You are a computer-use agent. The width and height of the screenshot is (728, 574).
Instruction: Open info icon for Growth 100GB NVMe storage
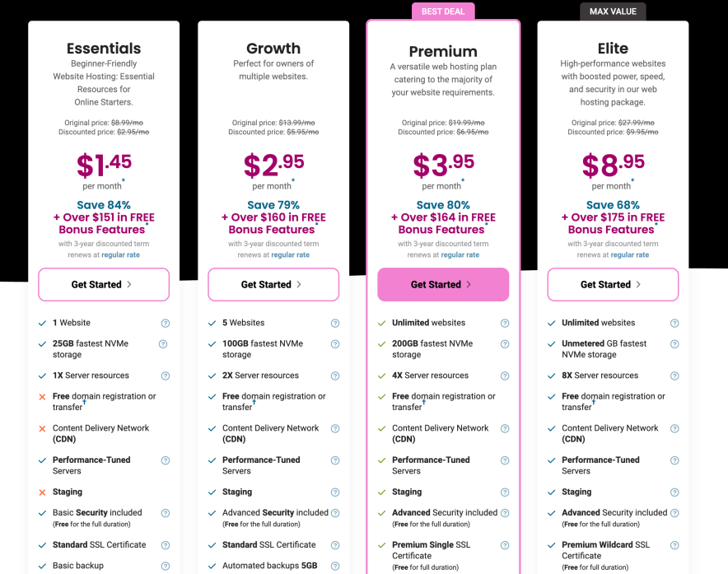click(x=335, y=344)
